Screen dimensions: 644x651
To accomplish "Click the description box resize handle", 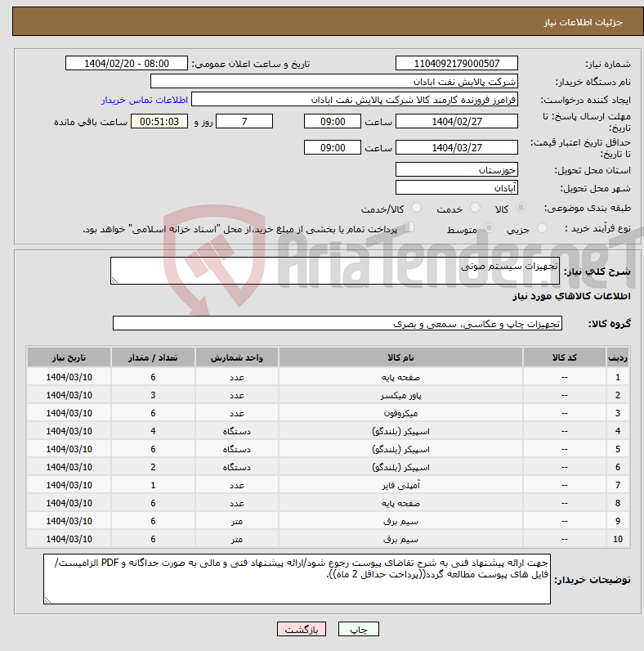I will (115, 281).
